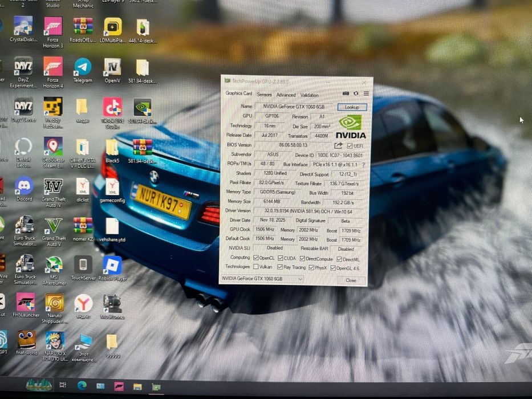Select the LDMultiPlayer desktop icon
This screenshot has height=399, width=532.
113,30
